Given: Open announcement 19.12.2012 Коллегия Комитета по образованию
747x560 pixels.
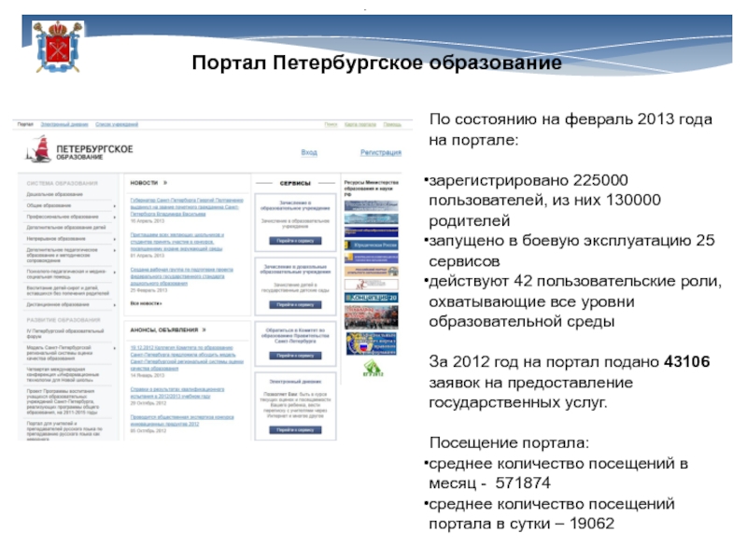Looking at the screenshot, I should coord(187,358).
